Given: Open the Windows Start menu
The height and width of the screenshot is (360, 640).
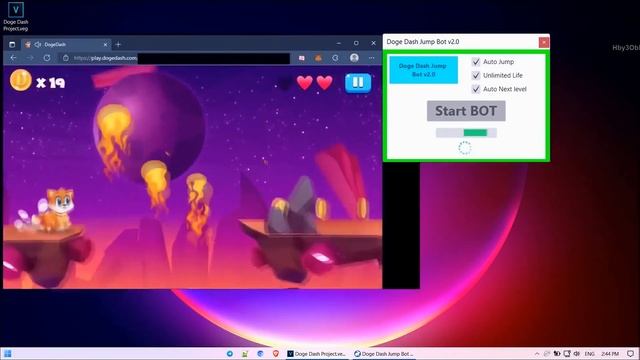Looking at the screenshot, I should 7,353.
